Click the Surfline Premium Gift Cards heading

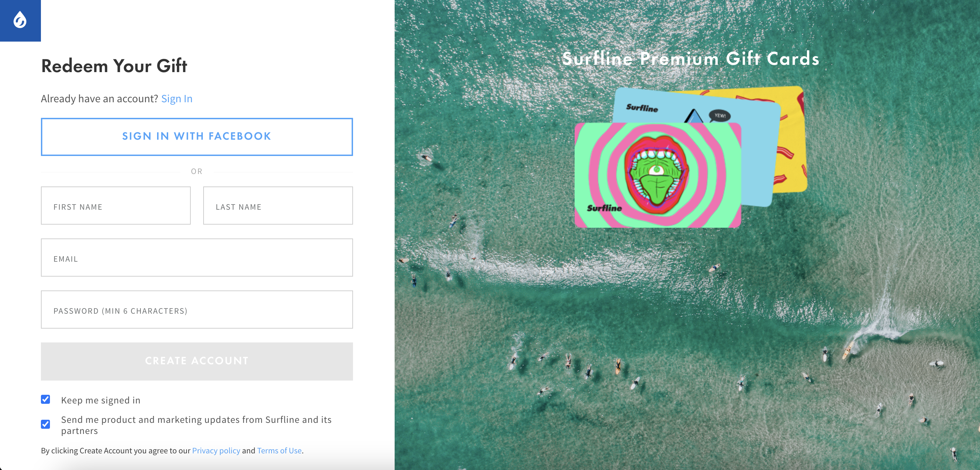[x=690, y=59]
